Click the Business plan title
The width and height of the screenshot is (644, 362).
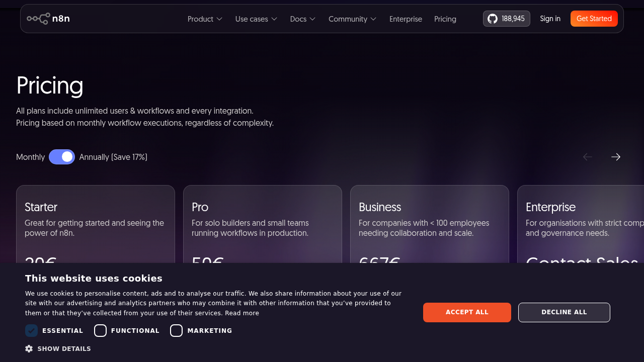380,207
